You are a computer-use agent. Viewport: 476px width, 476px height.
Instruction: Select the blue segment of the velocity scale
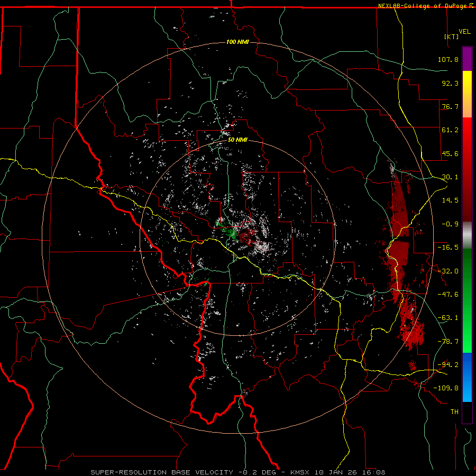coord(467,377)
